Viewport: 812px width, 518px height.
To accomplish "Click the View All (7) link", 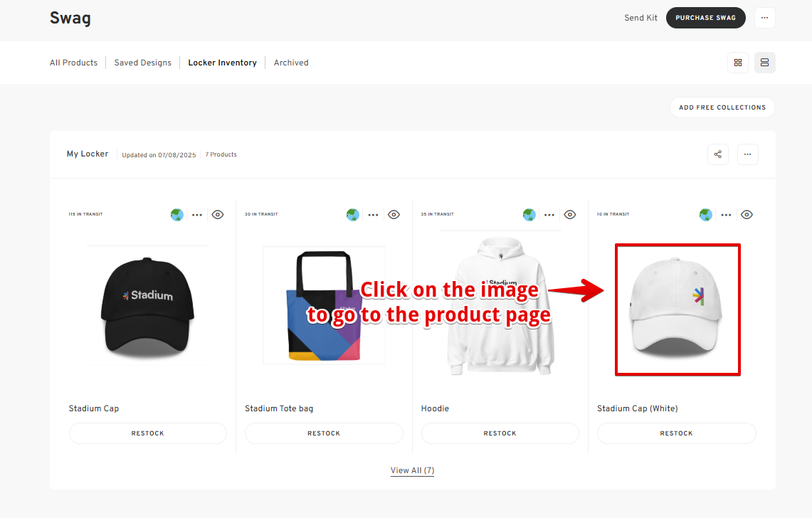I will coord(412,470).
